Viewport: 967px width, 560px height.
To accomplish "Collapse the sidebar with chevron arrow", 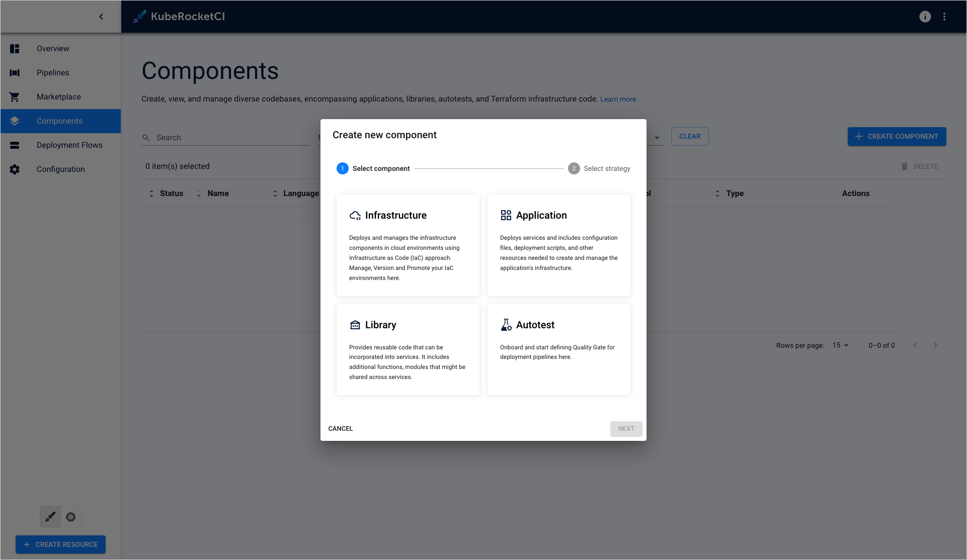I will [101, 17].
